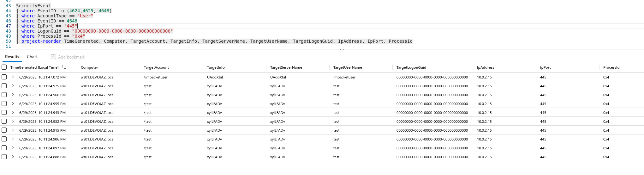Image resolution: width=644 pixels, height=175 pixels.
Task: Select the checkbox for impacketuser row
Action: (4, 77)
